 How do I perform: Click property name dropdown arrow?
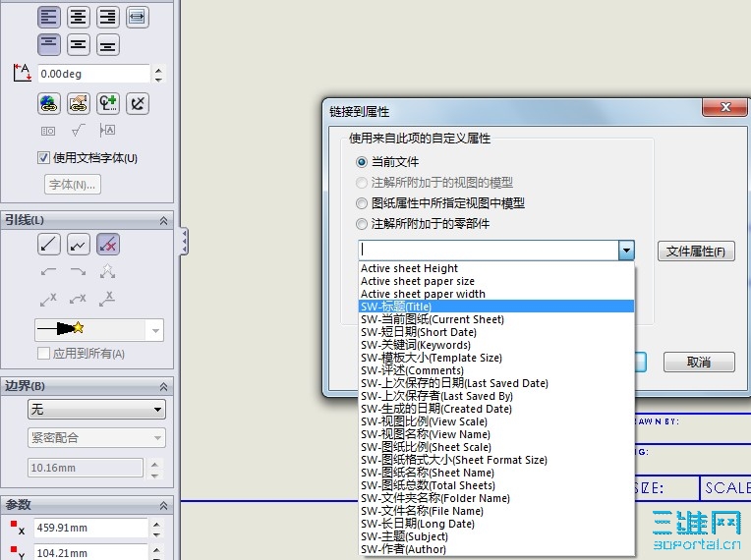(x=626, y=250)
